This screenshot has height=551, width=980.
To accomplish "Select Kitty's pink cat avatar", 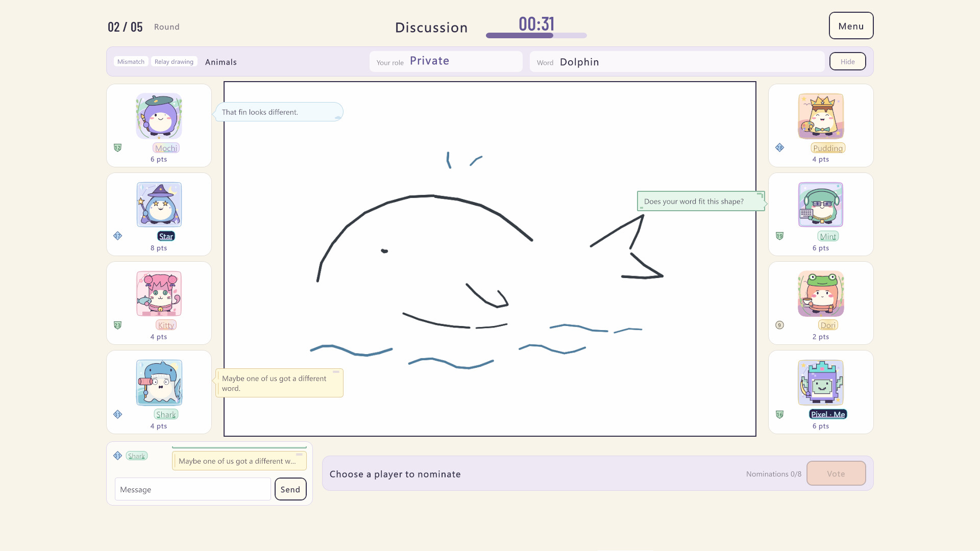I will point(159,293).
